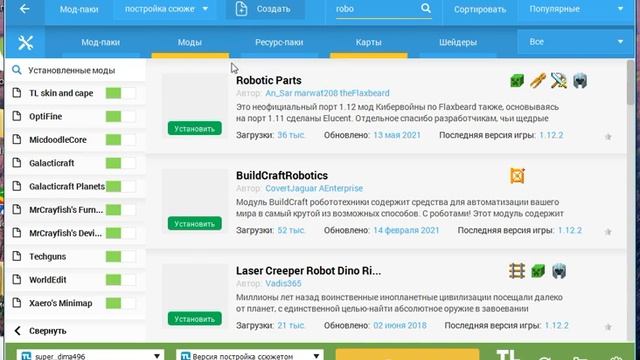Open the Мод-паки tab
This screenshot has width=640, height=360.
click(x=100, y=42)
